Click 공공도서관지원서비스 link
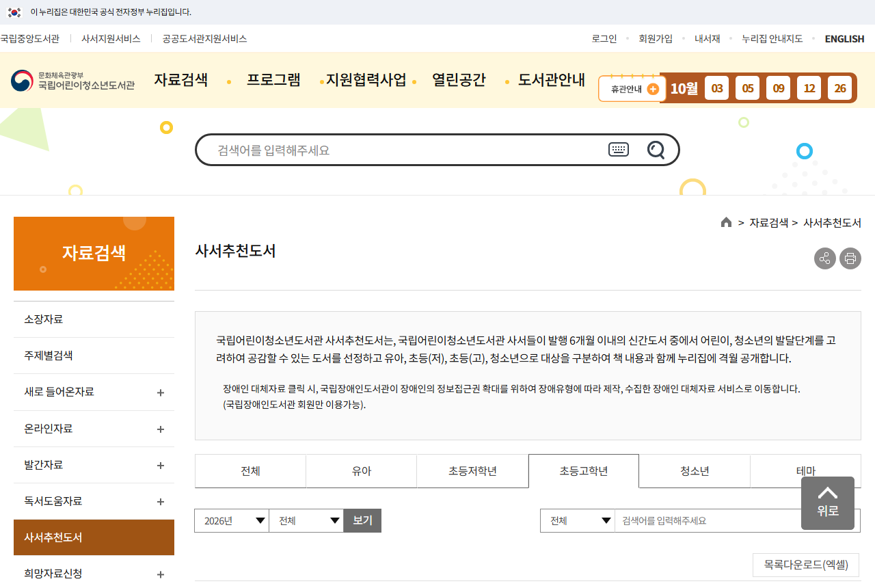Viewport: 875px width, 588px height. (204, 39)
